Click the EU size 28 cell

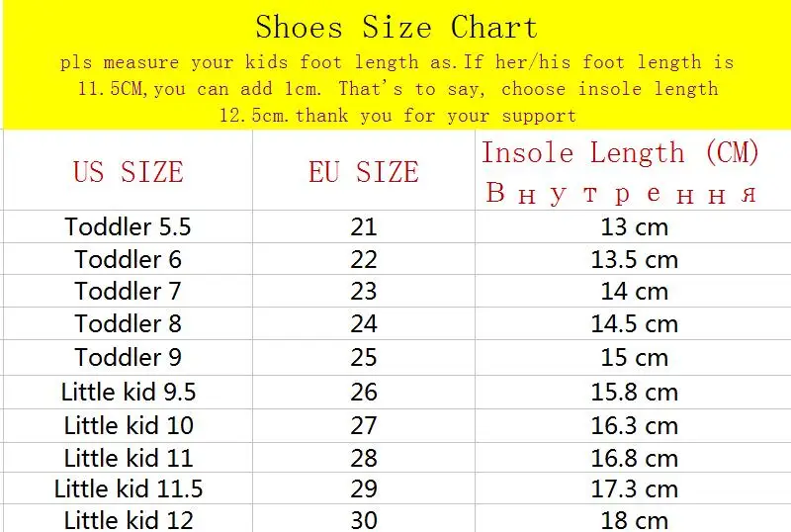tap(364, 458)
